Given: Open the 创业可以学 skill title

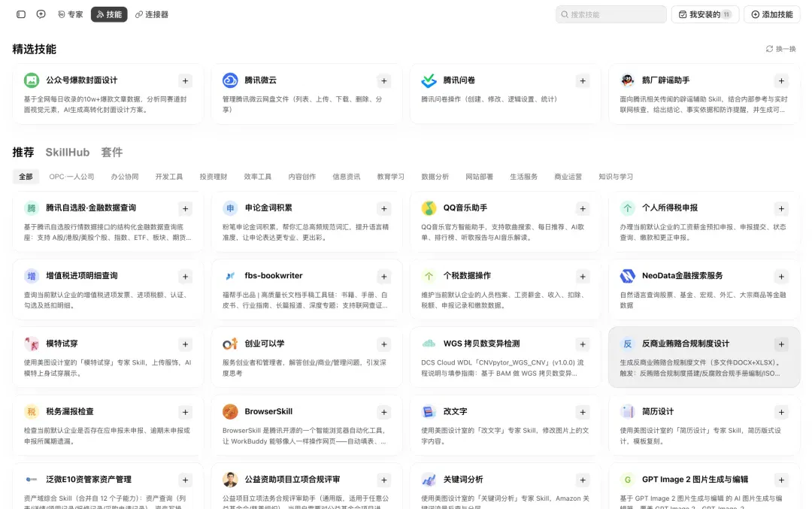Looking at the screenshot, I should tap(264, 344).
